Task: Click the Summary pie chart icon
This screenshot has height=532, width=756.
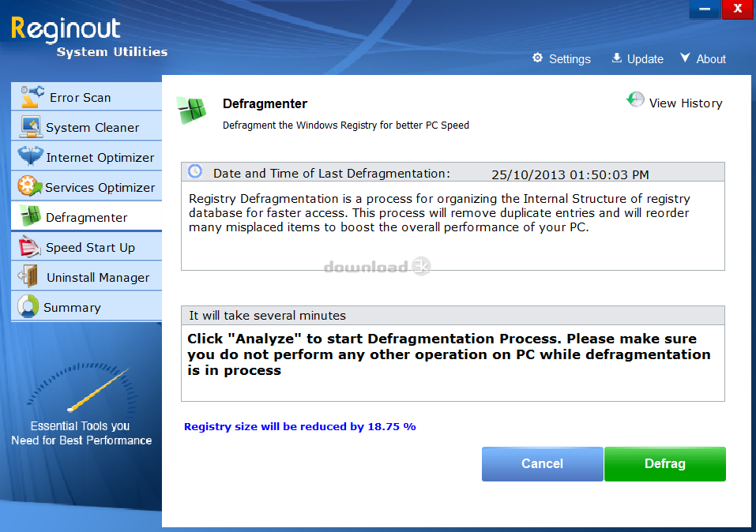Action: (28, 307)
